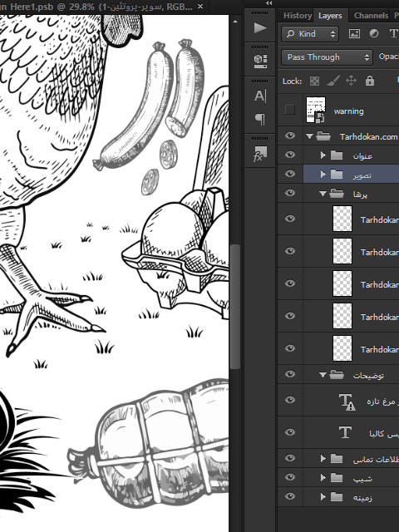Hide the توضیحات group
This screenshot has height=532, width=399.
(x=290, y=374)
